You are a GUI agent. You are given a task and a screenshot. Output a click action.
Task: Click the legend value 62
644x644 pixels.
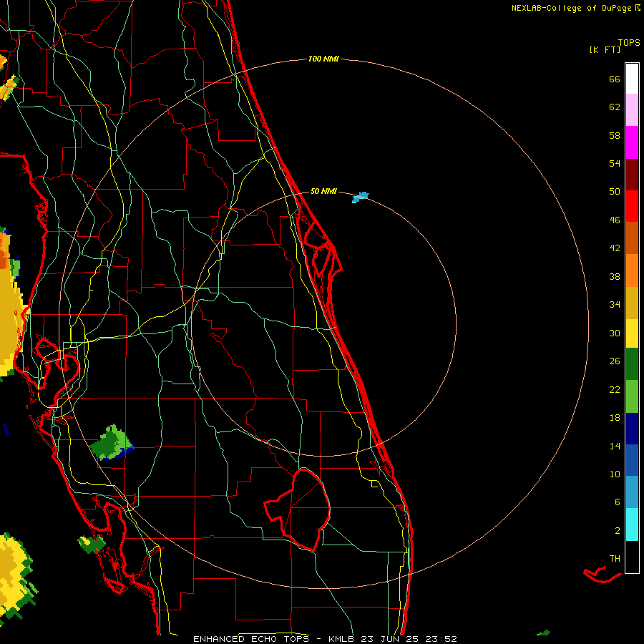pyautogui.click(x=615, y=107)
